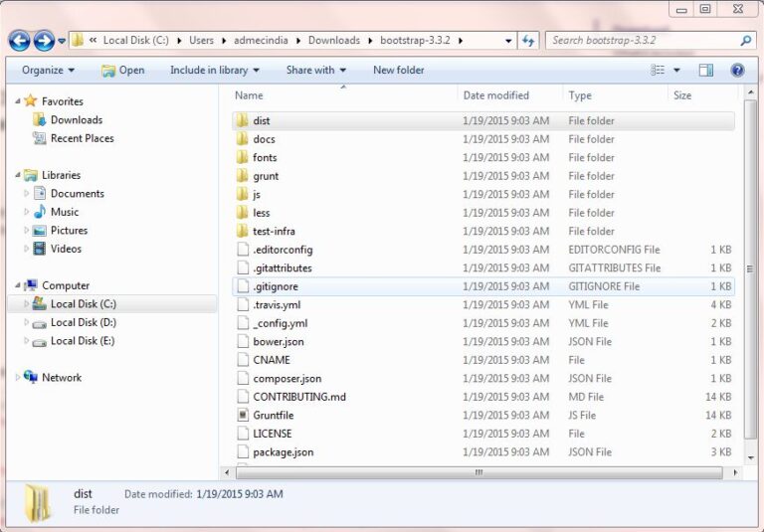The width and height of the screenshot is (764, 532).
Task: Click the Search bootstrap-3.3.2 field
Action: point(642,41)
